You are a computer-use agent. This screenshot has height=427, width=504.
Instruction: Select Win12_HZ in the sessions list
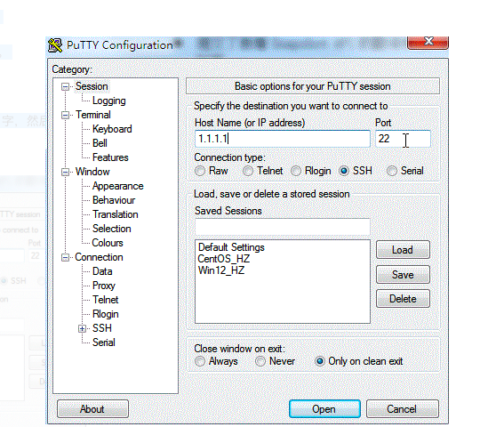(221, 270)
